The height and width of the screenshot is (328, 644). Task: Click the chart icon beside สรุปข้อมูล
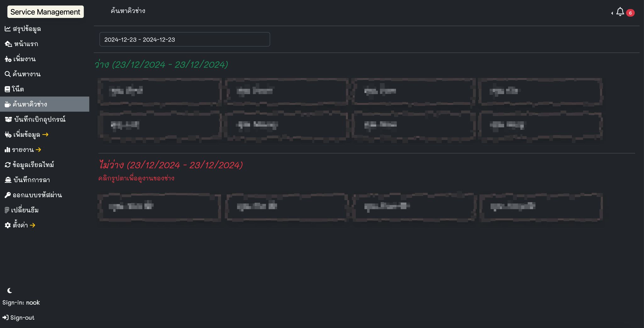(8, 29)
